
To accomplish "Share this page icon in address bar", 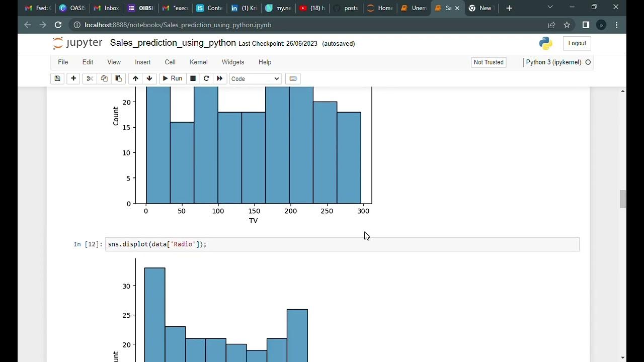I will pos(551,25).
